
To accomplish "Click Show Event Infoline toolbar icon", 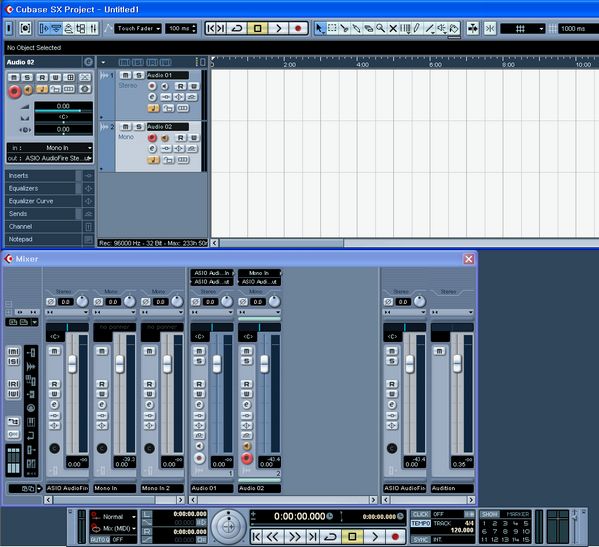I will click(x=57, y=29).
